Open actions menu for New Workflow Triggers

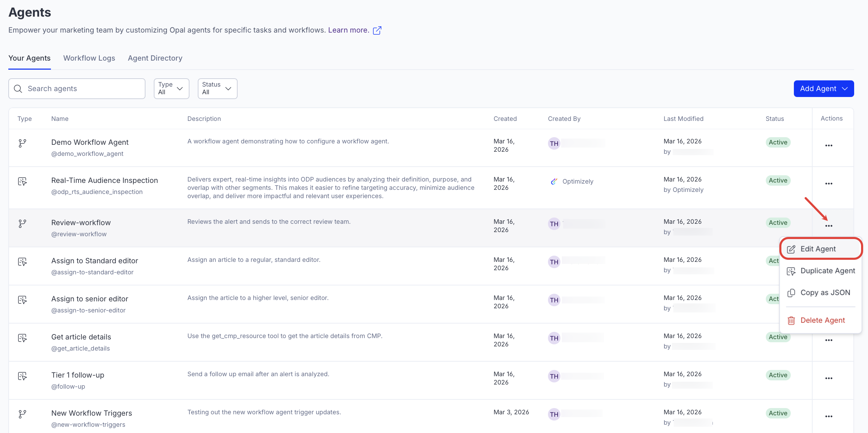[829, 416]
